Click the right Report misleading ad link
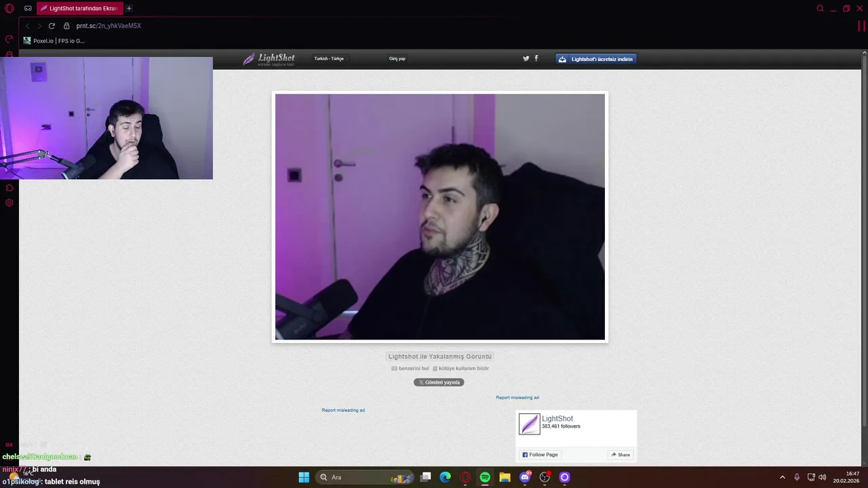This screenshot has height=488, width=868. [x=517, y=398]
